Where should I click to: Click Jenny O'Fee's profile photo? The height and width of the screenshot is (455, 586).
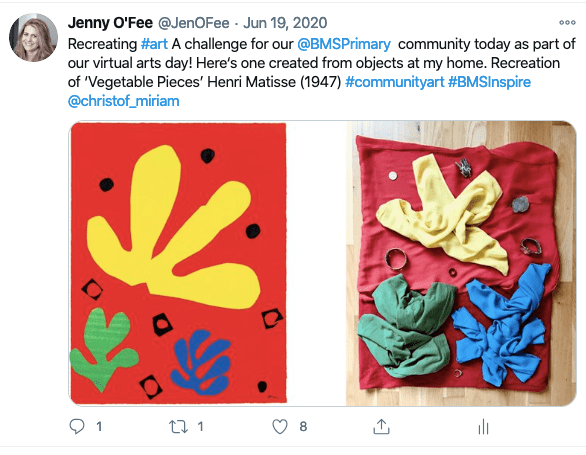(33, 37)
